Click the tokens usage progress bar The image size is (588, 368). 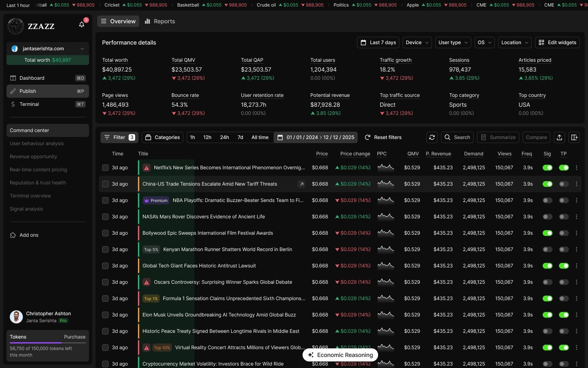tap(47, 343)
